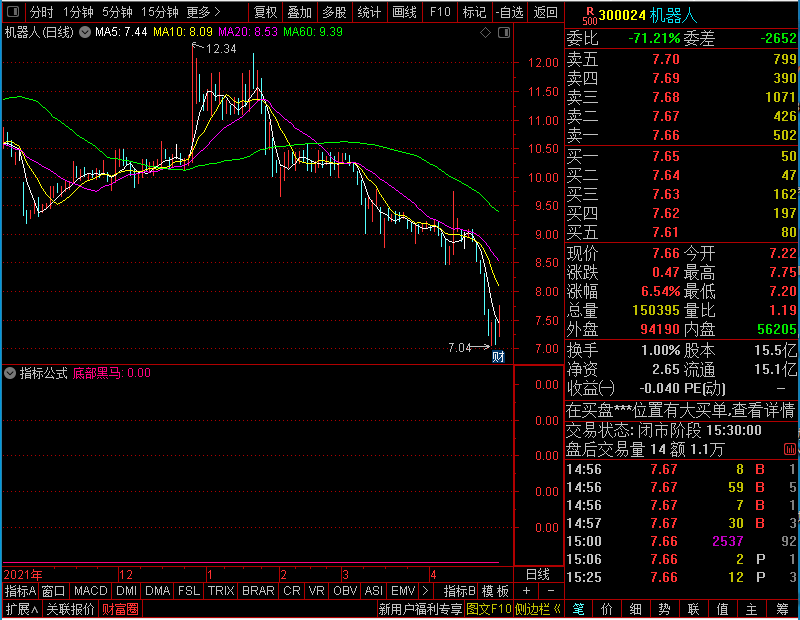Open the 财富圈 tab
800x620 pixels.
click(x=120, y=609)
